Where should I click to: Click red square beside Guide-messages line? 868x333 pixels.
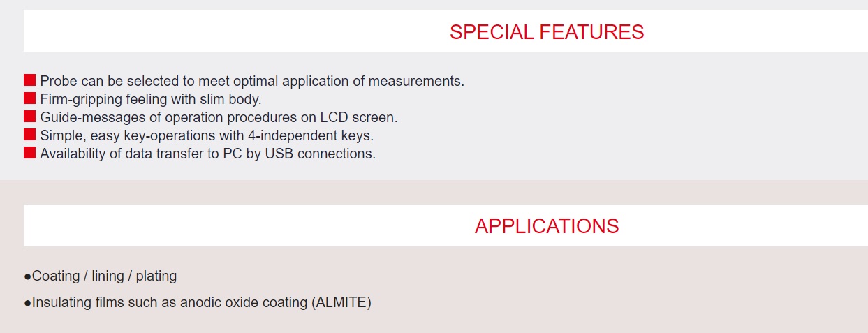(30, 116)
